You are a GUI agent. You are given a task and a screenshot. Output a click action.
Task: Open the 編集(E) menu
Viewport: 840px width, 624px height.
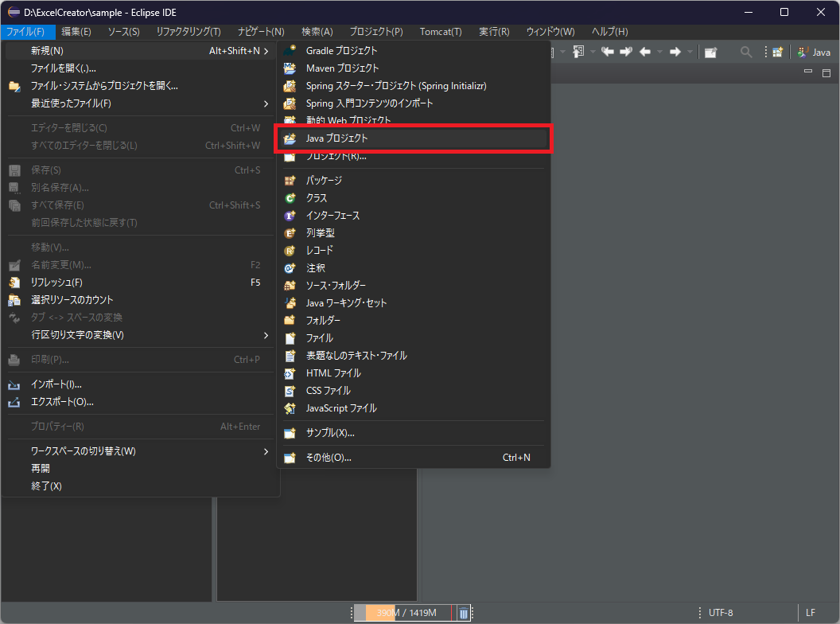pos(76,32)
